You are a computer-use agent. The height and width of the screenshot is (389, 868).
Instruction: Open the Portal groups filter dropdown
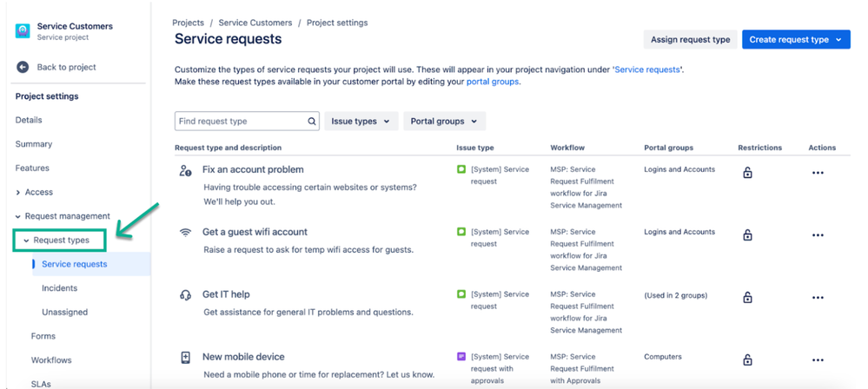[x=444, y=122]
